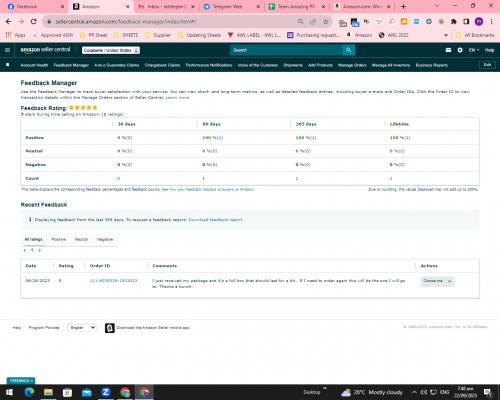Open the store selector dropdown showing United States
Screen dimensions: 500x400
pyautogui.click(x=111, y=50)
